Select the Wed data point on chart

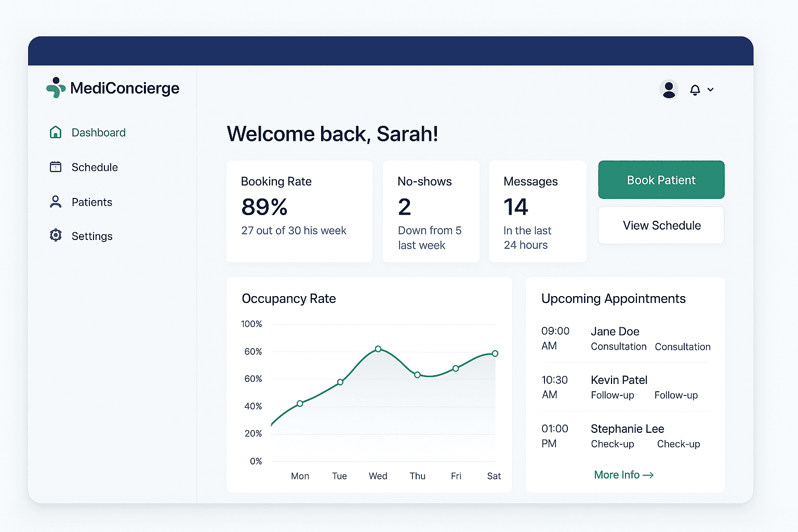coord(378,349)
